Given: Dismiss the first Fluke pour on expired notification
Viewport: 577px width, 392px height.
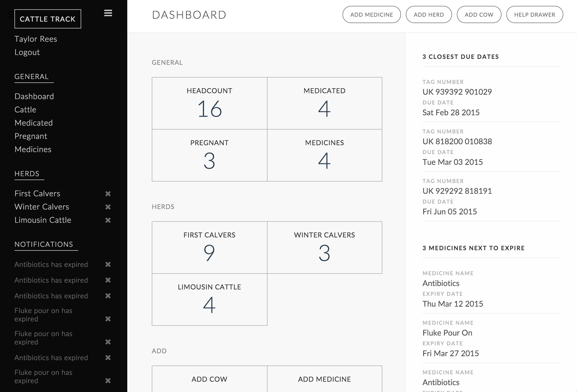Looking at the screenshot, I should (x=108, y=319).
